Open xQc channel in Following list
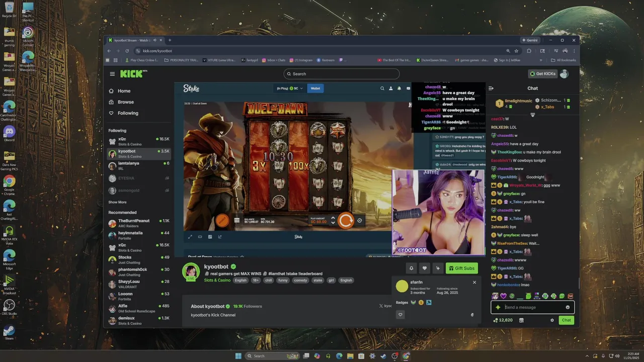The image size is (644, 362). point(139,141)
